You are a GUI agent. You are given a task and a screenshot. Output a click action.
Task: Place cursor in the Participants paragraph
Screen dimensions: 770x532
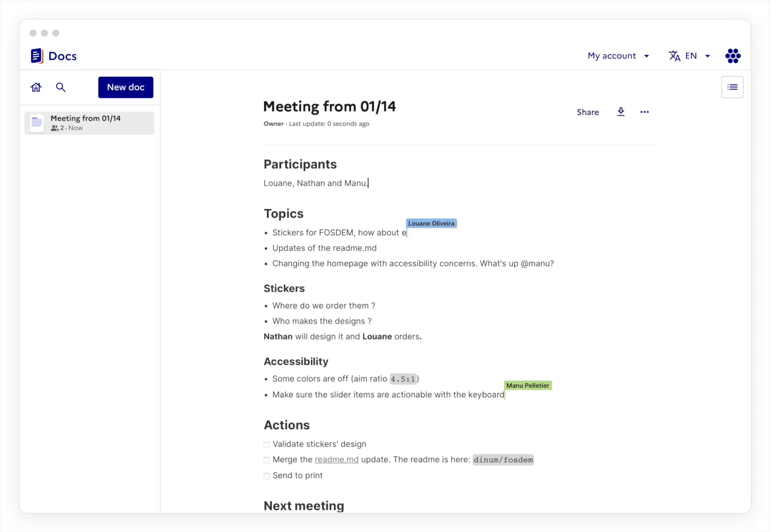click(x=315, y=183)
